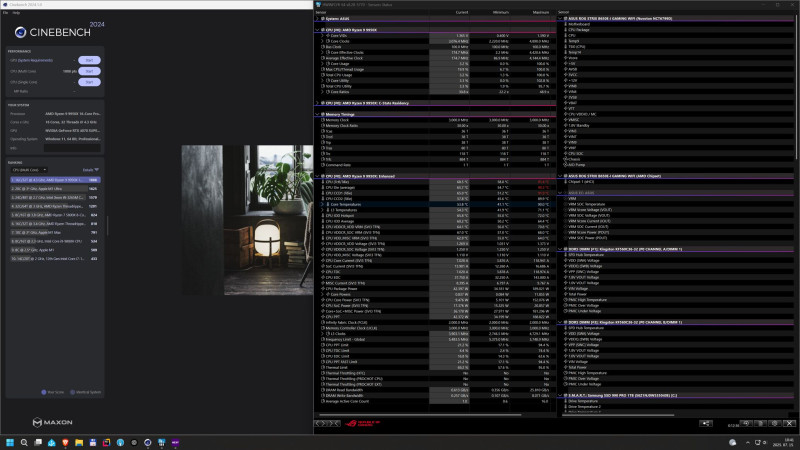Click the rendered room preview image
This screenshot has height=450, width=800.
click(247, 220)
